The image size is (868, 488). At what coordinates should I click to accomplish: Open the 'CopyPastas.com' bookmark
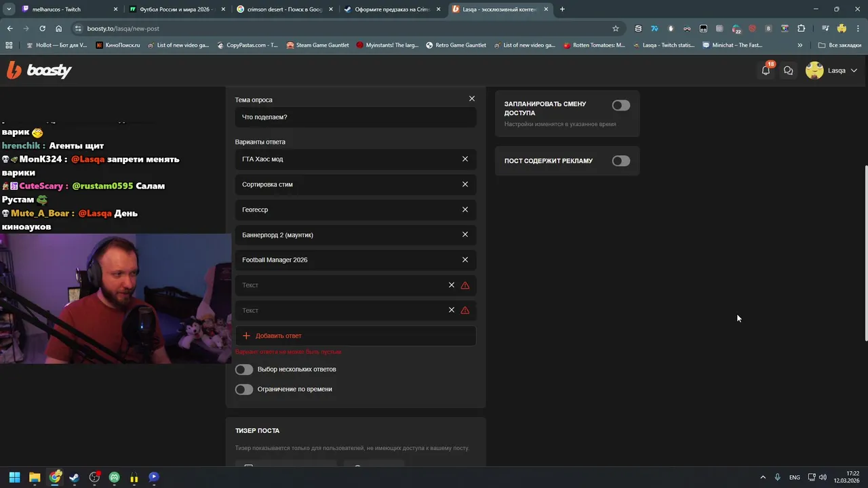click(x=247, y=45)
